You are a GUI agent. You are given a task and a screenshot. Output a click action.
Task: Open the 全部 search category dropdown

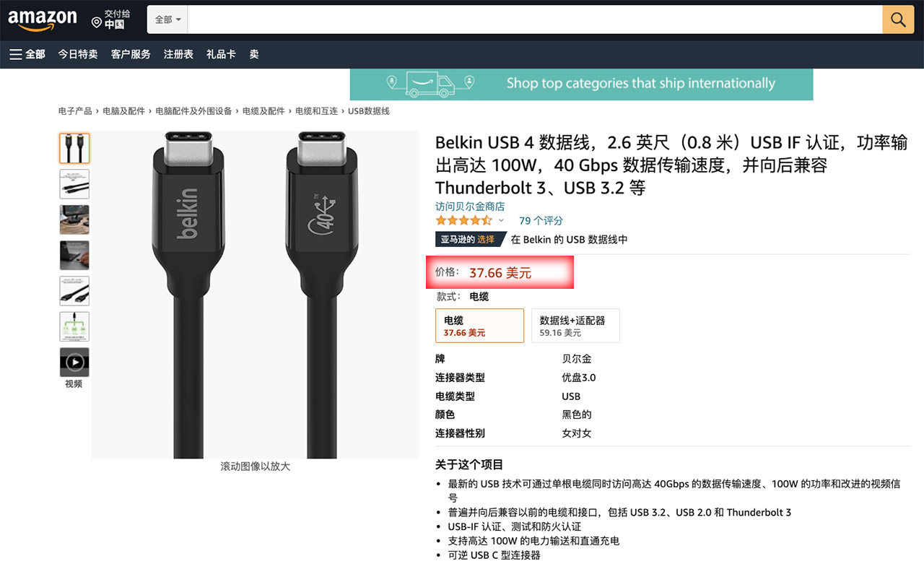[167, 19]
